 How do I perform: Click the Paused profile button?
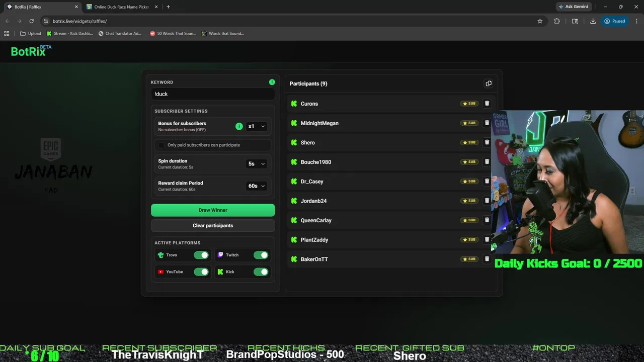pos(614,21)
